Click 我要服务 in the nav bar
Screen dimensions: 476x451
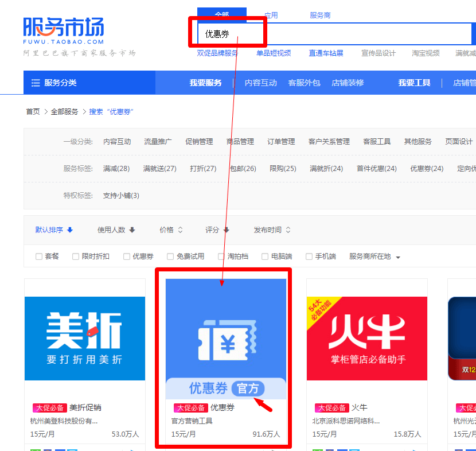[x=205, y=83]
